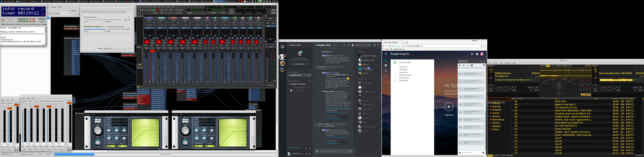Click Discord add a server plus icon
The width and height of the screenshot is (644, 157).
pos(283,76)
